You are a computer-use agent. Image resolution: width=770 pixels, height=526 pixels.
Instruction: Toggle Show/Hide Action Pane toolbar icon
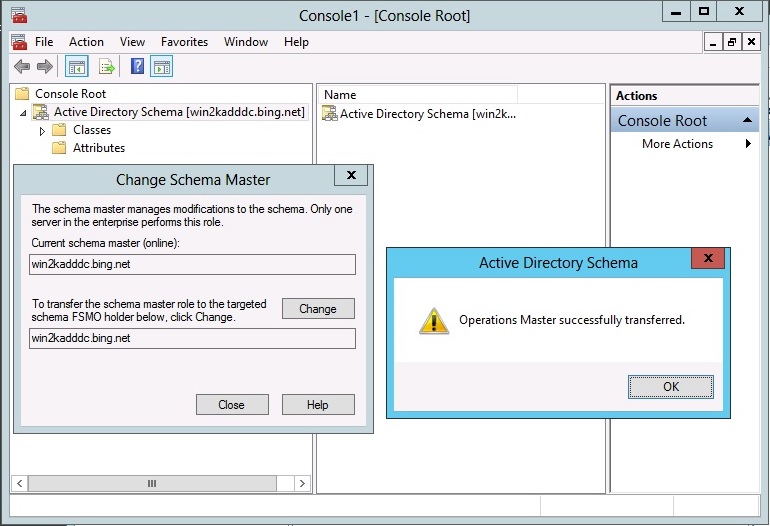[x=162, y=66]
